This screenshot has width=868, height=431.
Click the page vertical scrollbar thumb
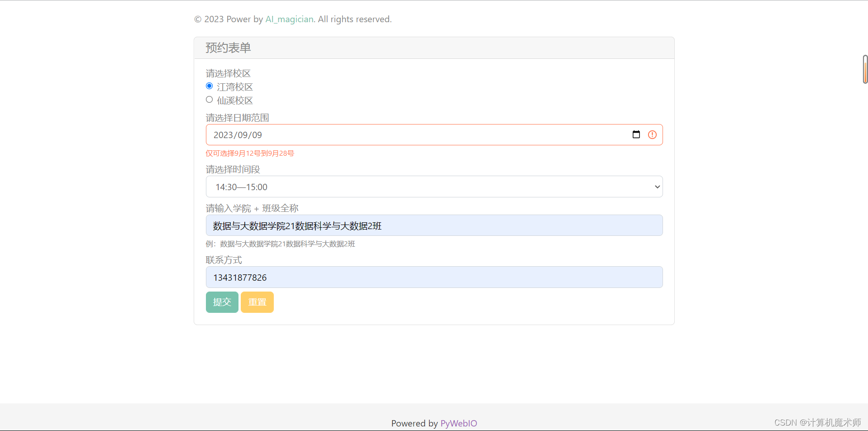point(865,69)
